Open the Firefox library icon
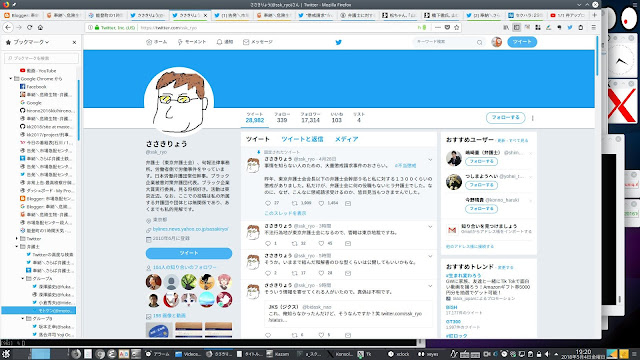Screen dimensions: 640x360 [506, 27]
